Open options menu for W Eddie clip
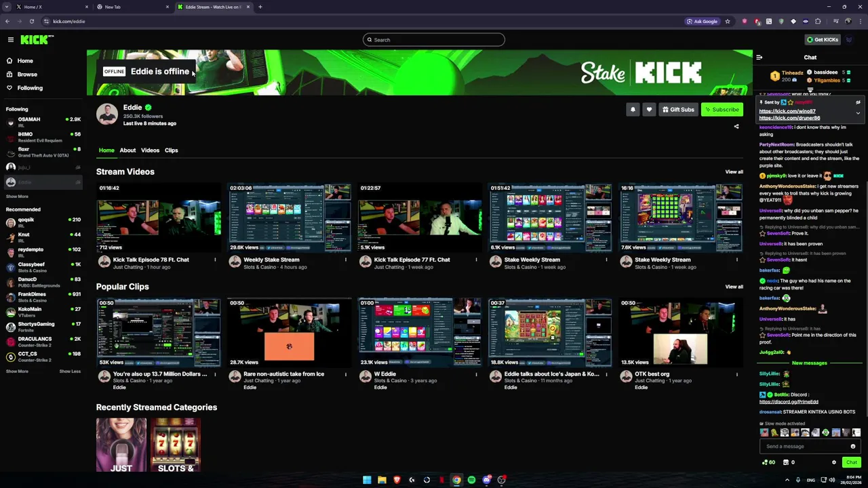The width and height of the screenshot is (868, 488). (x=476, y=374)
